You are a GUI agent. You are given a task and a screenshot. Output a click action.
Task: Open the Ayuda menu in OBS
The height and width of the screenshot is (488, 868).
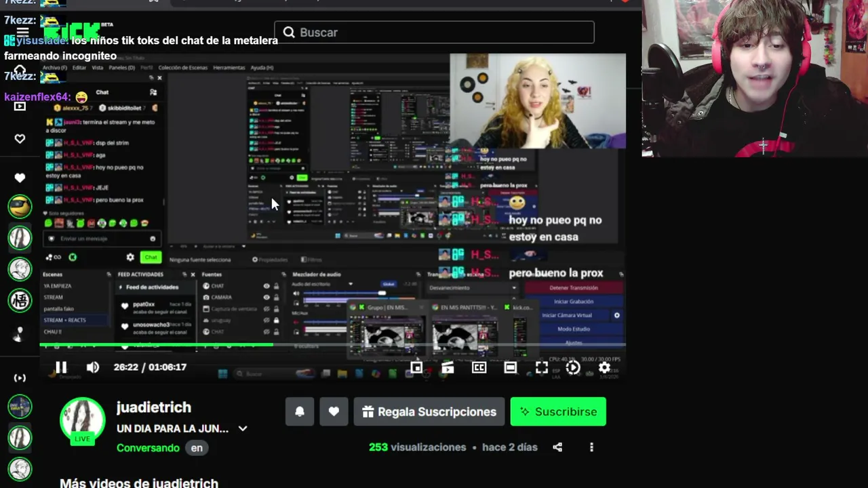coord(262,68)
